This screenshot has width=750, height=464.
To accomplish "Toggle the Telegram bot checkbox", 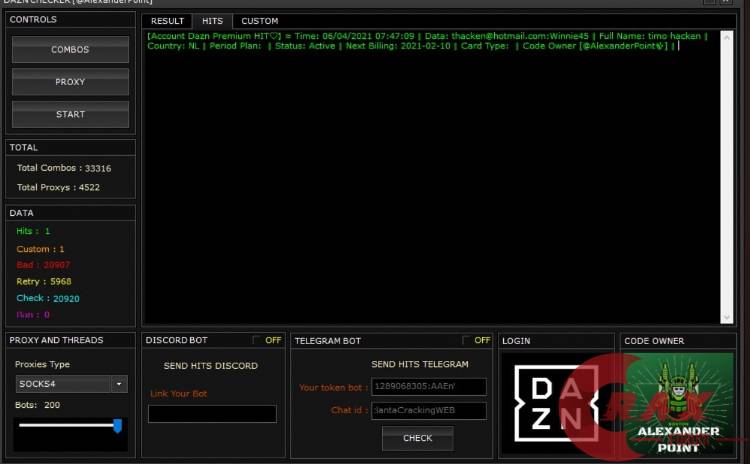I will [x=466, y=340].
